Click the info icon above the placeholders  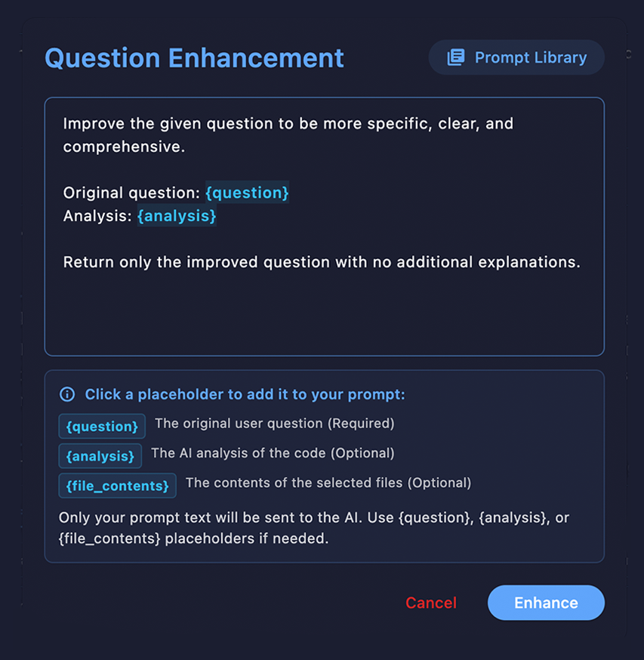[67, 394]
